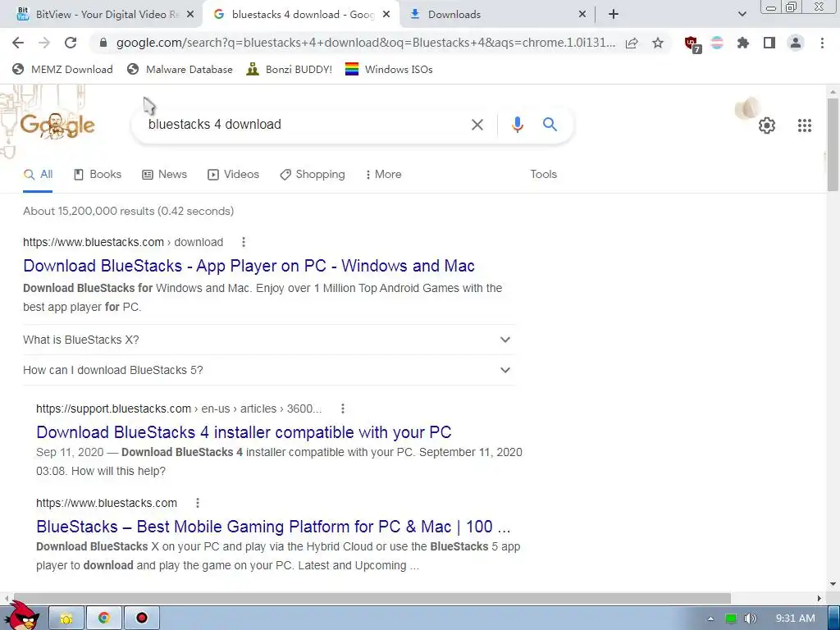This screenshot has height=630, width=840.
Task: Open the yellow folder taskbar icon
Action: [66, 619]
